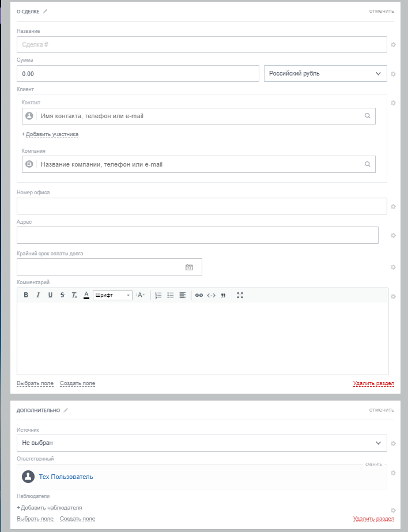Open settings gear for Название field
This screenshot has width=408, height=532.
(393, 44)
